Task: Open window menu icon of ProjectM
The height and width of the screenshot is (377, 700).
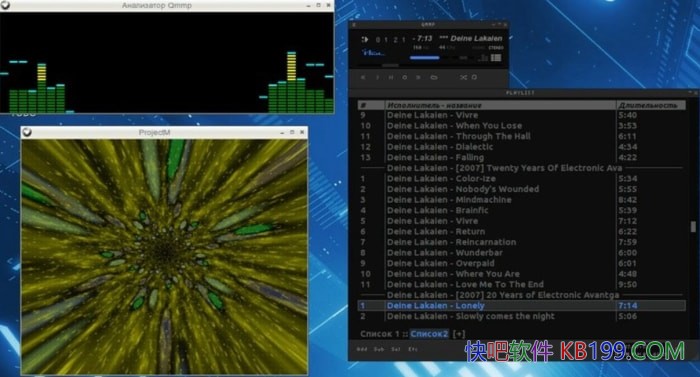Action: (27, 132)
